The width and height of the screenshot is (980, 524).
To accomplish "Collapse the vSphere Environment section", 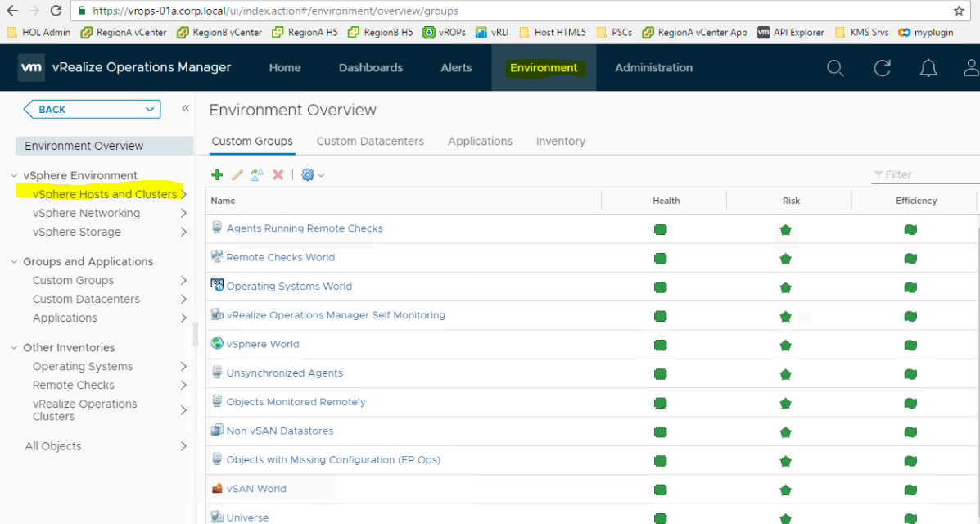I will (14, 176).
